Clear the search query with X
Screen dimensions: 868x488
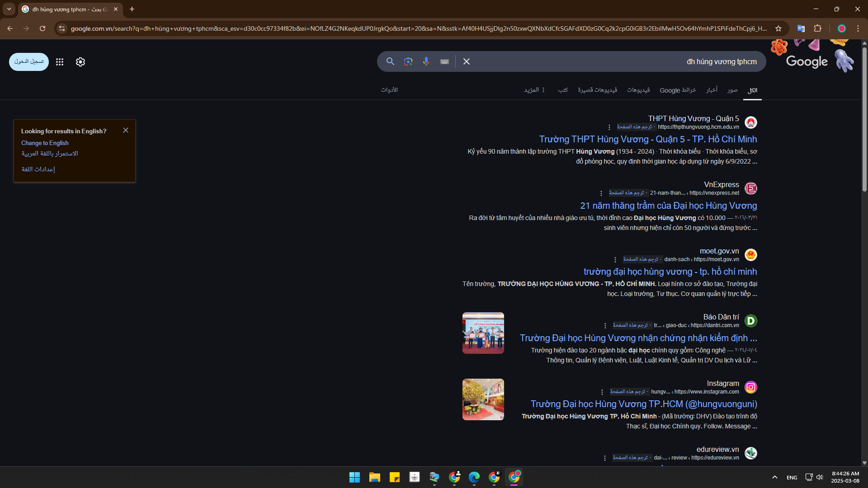467,61
